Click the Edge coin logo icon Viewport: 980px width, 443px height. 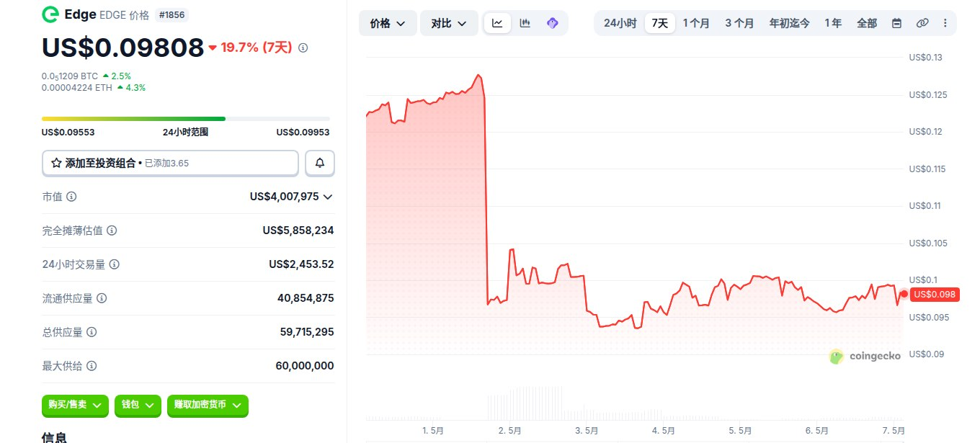tap(50, 14)
